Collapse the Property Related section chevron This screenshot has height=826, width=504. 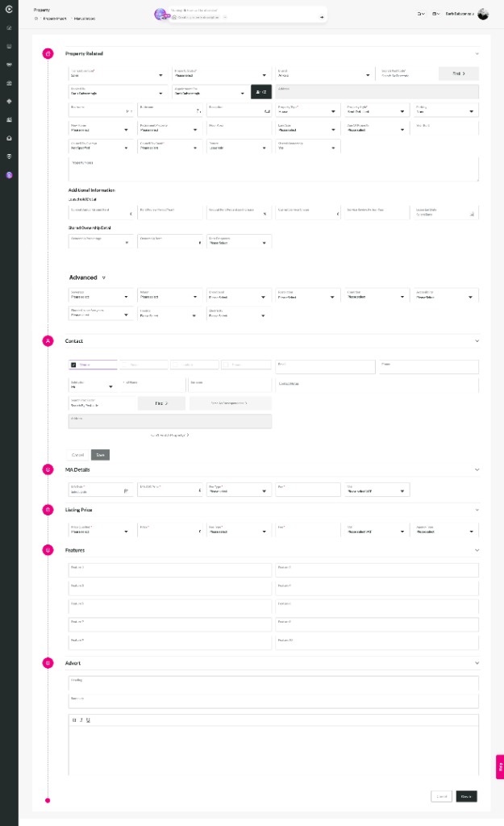[477, 54]
